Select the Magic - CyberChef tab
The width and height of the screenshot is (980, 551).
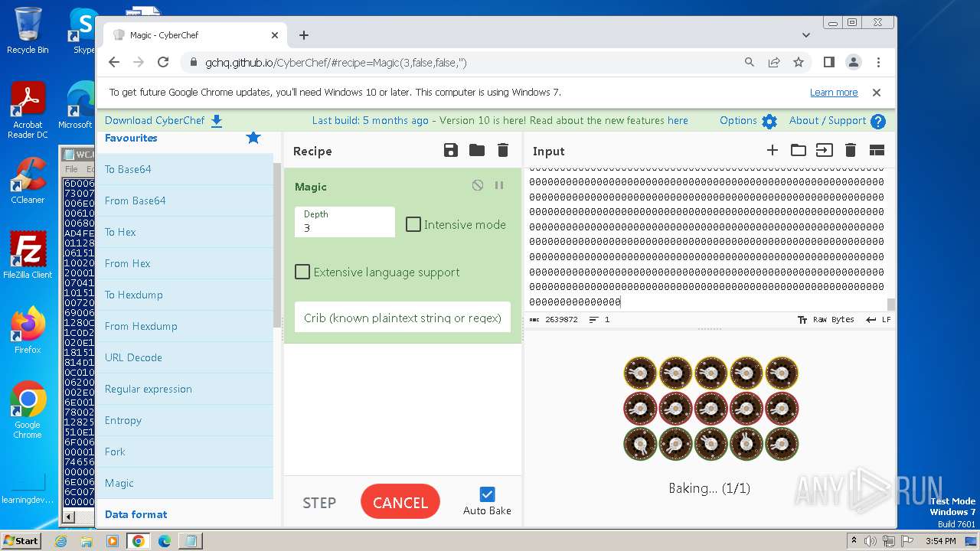pos(195,35)
